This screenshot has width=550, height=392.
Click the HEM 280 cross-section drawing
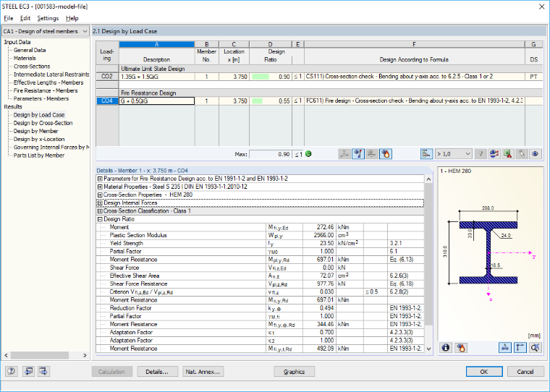[488, 252]
